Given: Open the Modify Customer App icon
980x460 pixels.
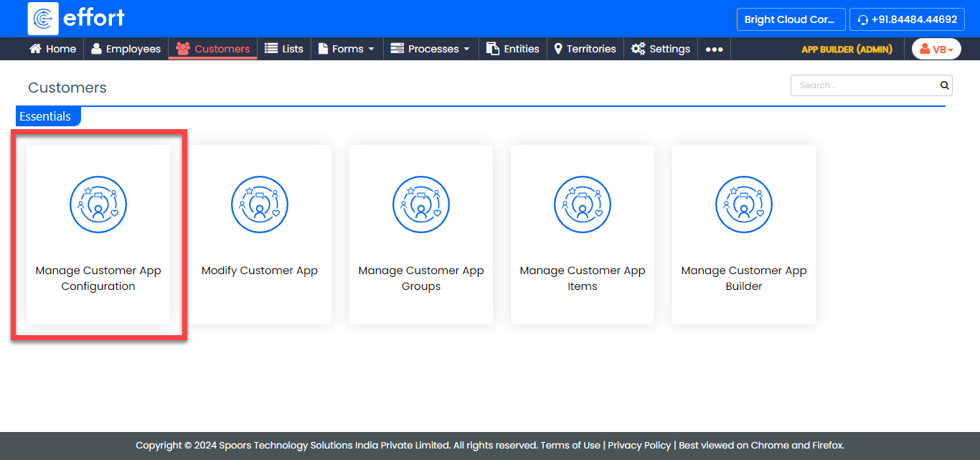Looking at the screenshot, I should (260, 205).
